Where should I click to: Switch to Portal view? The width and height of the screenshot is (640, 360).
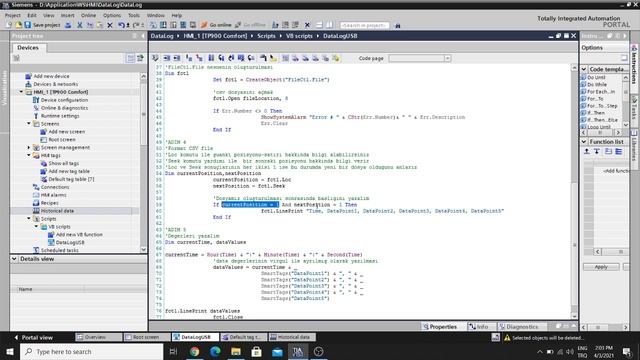pyautogui.click(x=33, y=338)
